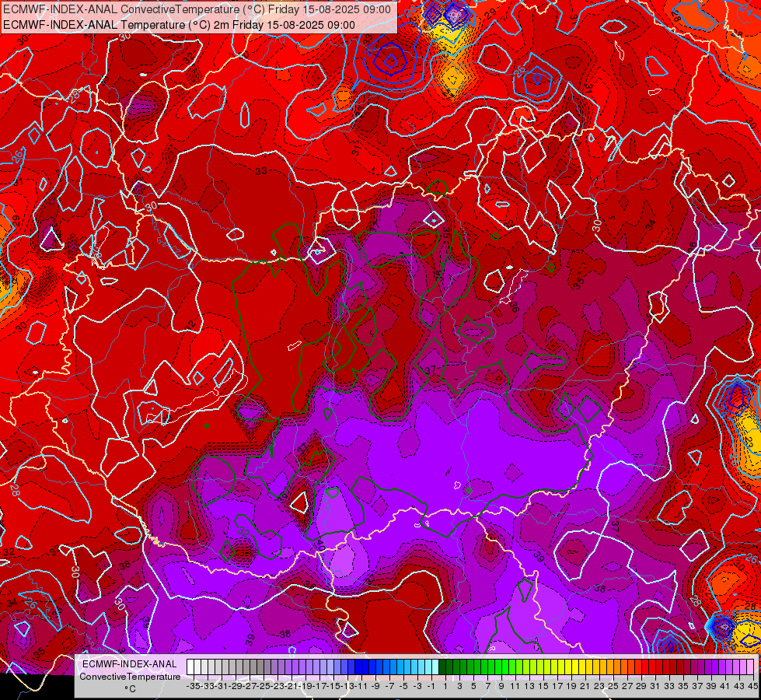Pick the white swatch at legend's left end
Viewport: 761px width, 700px height.
click(x=190, y=667)
